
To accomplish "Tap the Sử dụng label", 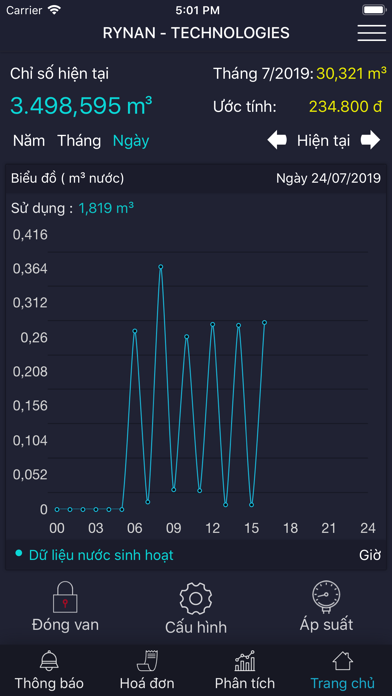I will pyautogui.click(x=42, y=208).
